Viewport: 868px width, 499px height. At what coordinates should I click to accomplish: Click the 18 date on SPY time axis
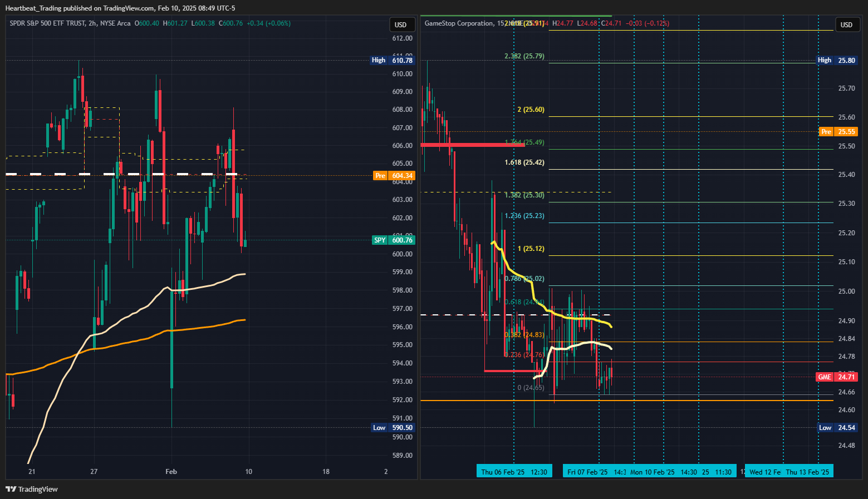click(326, 472)
